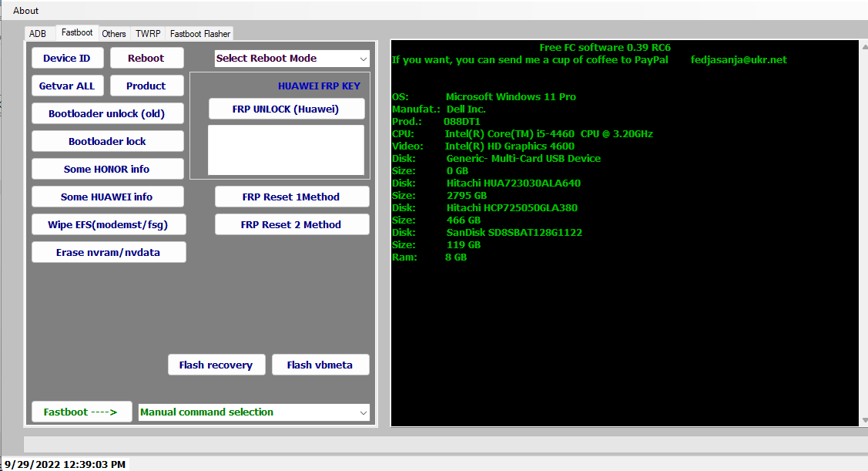Image resolution: width=868 pixels, height=471 pixels.
Task: Show Some HUAWEI info
Action: pyautogui.click(x=107, y=197)
